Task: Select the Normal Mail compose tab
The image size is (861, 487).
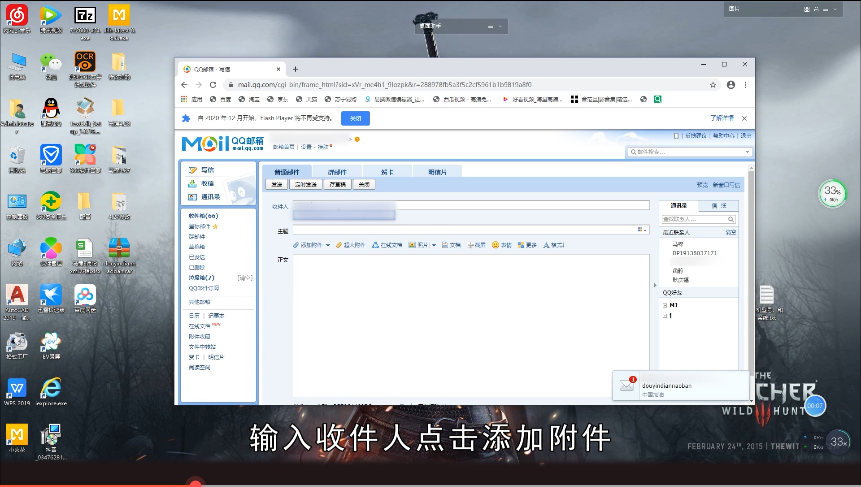Action: click(287, 172)
